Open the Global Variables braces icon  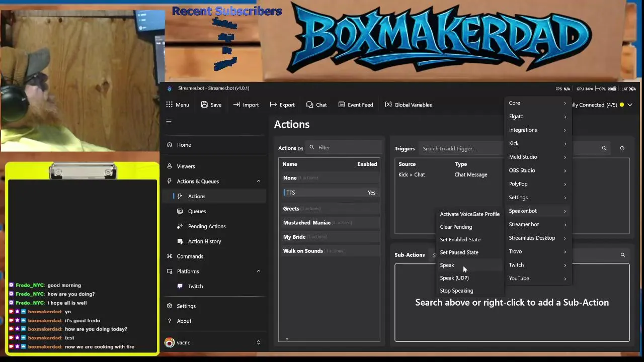(x=388, y=105)
